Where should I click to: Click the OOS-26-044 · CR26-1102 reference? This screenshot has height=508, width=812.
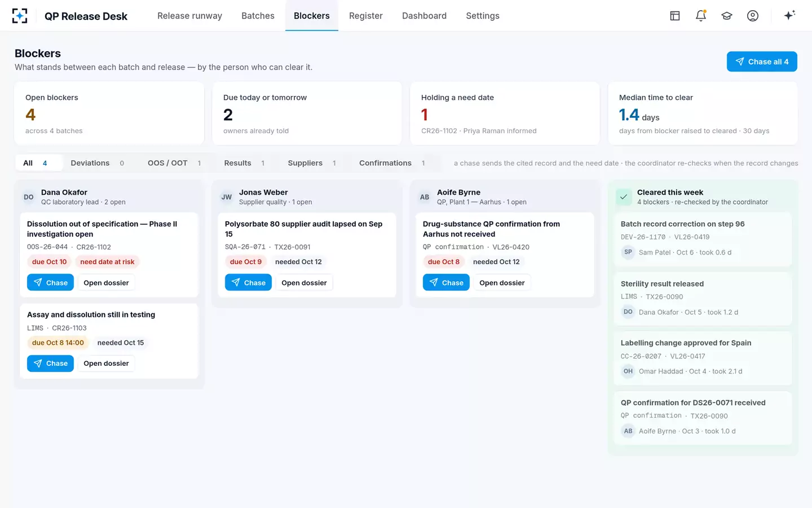click(69, 247)
